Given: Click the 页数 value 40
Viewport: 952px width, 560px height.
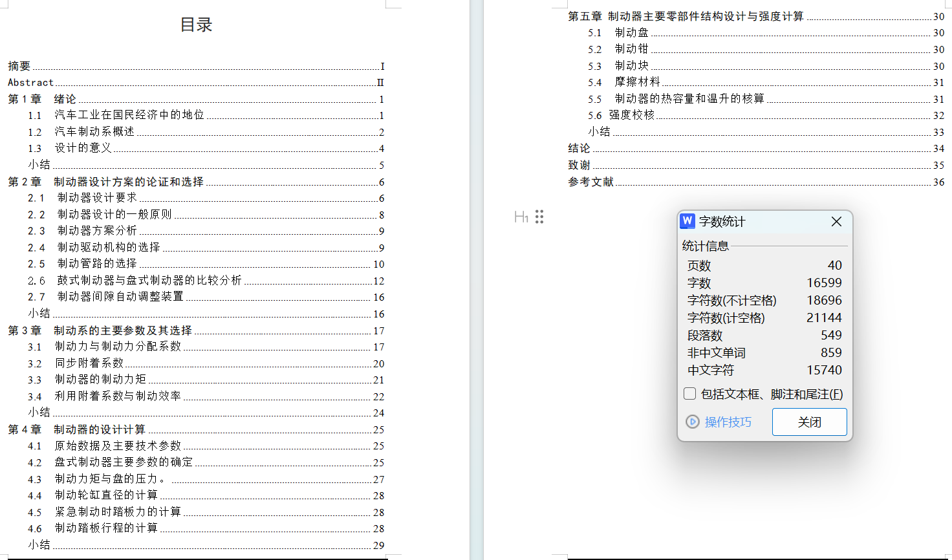Looking at the screenshot, I should [835, 265].
